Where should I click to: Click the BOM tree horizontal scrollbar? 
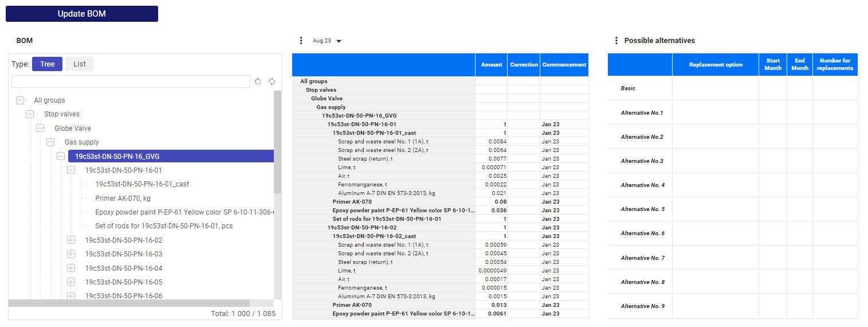[x=129, y=303]
